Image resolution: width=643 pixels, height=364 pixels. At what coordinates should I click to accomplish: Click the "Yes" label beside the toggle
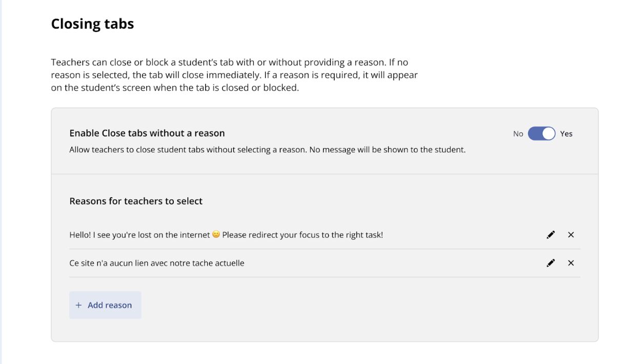566,134
